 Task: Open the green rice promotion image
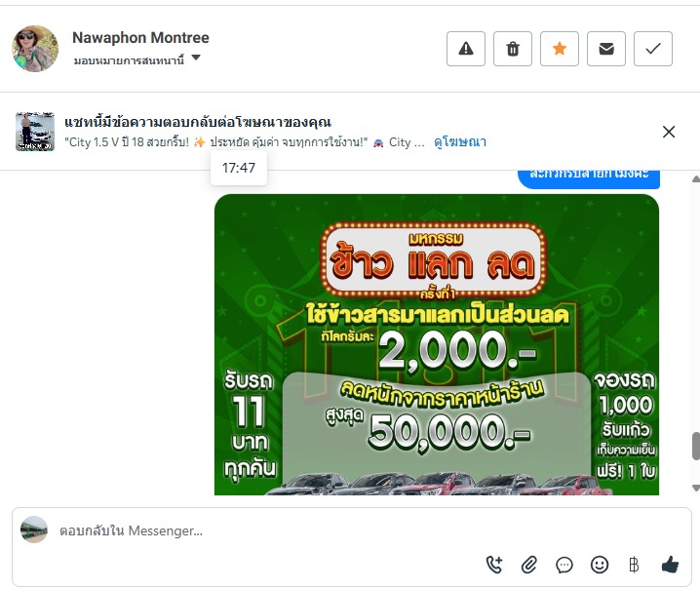click(437, 344)
